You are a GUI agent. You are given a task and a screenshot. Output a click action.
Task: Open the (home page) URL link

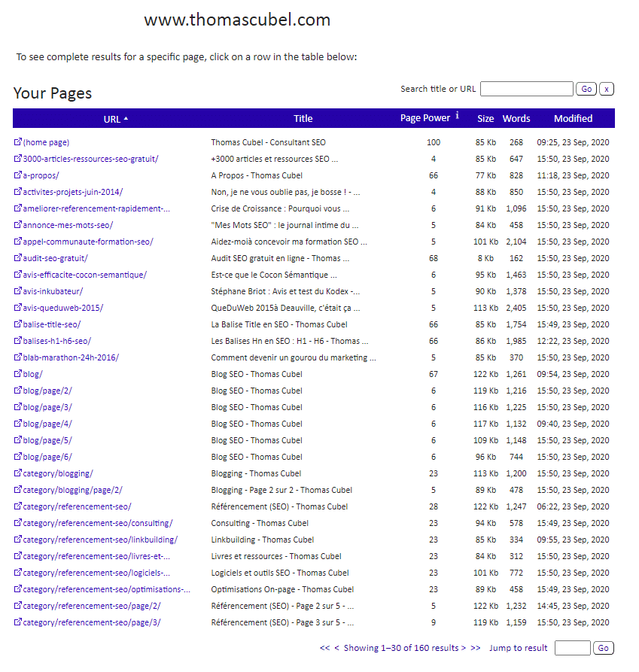click(x=46, y=142)
